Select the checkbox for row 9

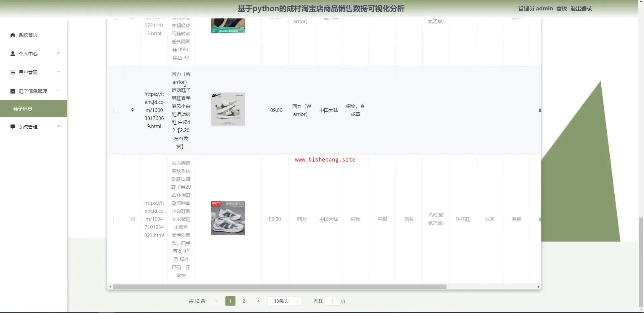116,110
